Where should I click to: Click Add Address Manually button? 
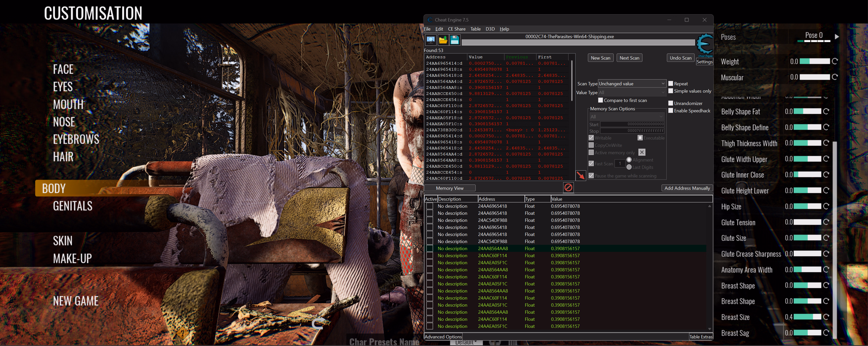coord(687,188)
